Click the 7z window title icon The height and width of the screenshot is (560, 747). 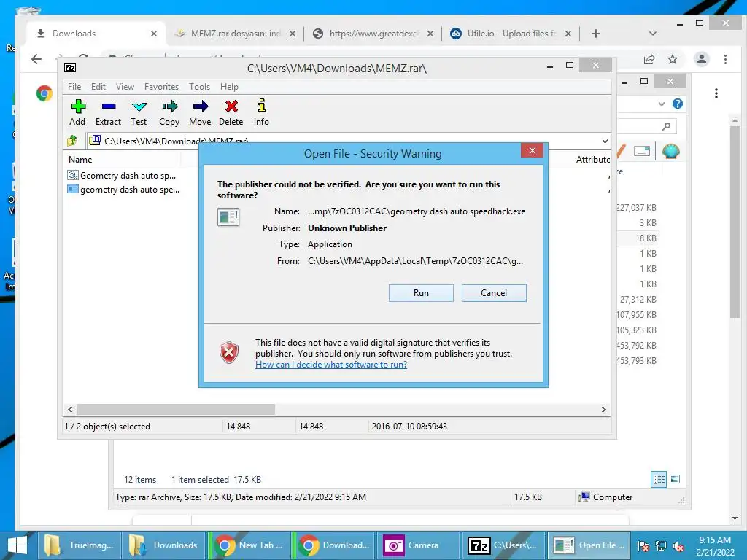tap(70, 68)
